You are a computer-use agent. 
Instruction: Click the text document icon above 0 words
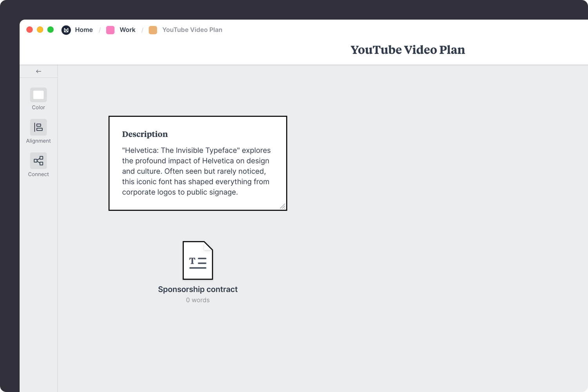tap(198, 260)
